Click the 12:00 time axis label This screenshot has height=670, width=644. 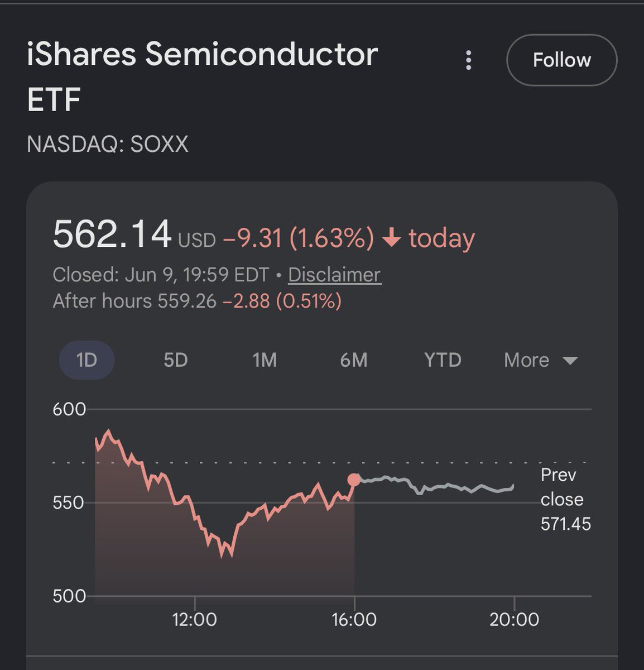pos(195,619)
